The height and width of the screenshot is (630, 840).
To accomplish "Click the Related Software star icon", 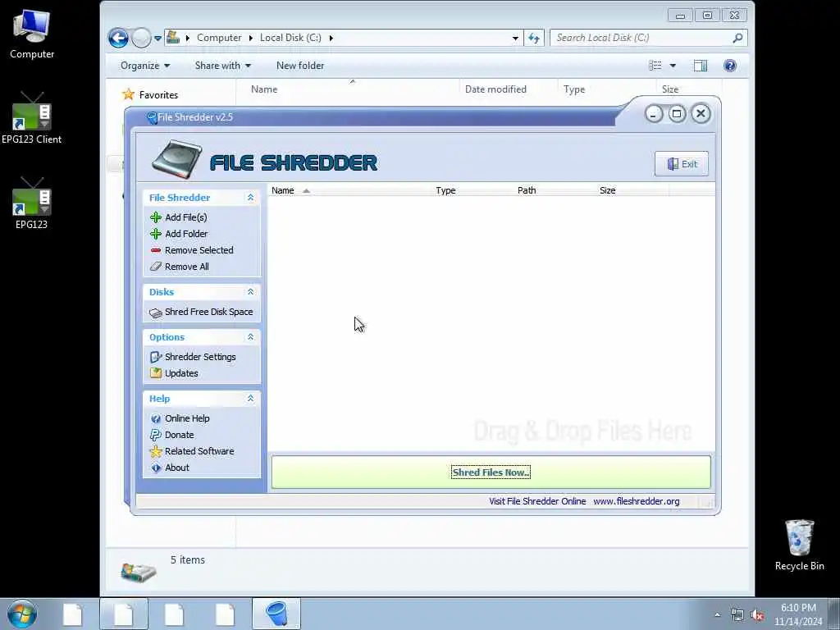I will pos(156,452).
